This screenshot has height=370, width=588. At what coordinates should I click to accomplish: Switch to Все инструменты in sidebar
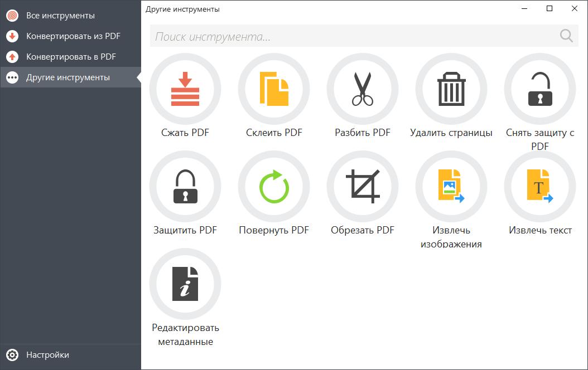tap(60, 16)
